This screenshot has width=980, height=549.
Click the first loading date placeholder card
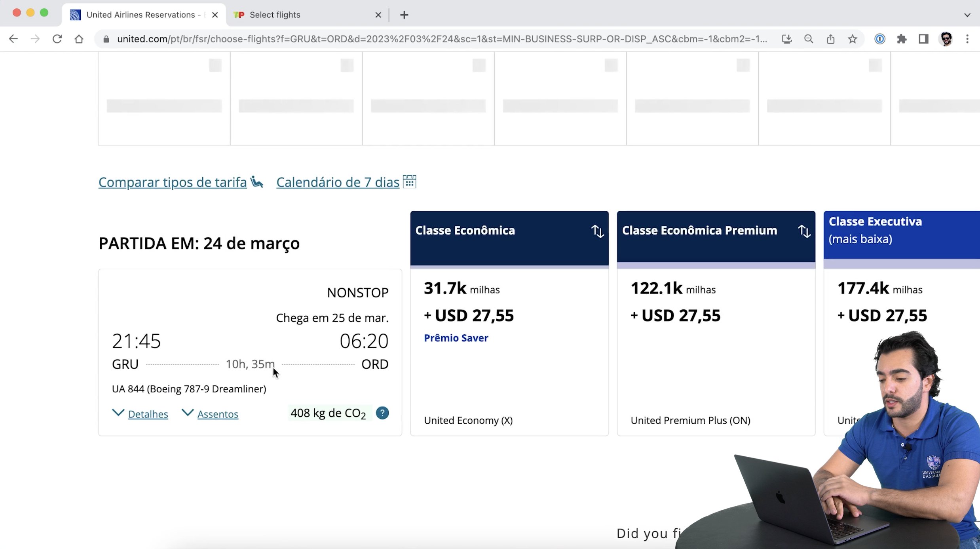[x=164, y=99]
